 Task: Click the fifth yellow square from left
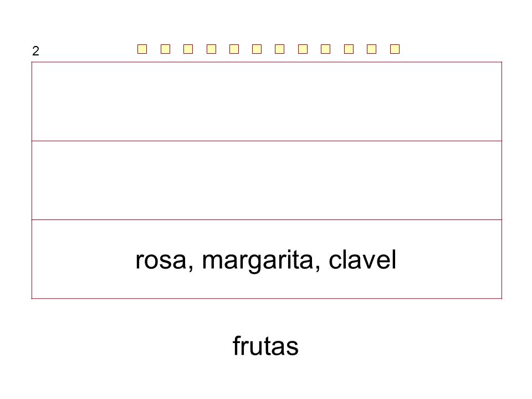click(234, 49)
